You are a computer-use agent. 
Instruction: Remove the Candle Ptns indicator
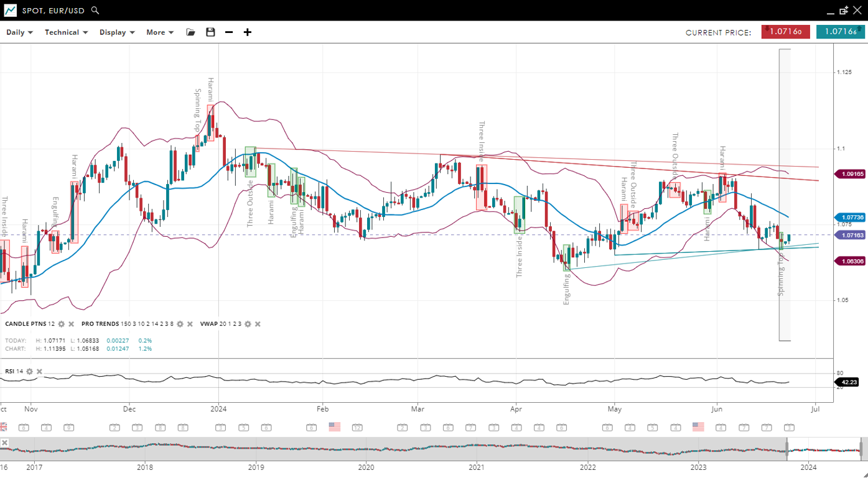point(72,324)
